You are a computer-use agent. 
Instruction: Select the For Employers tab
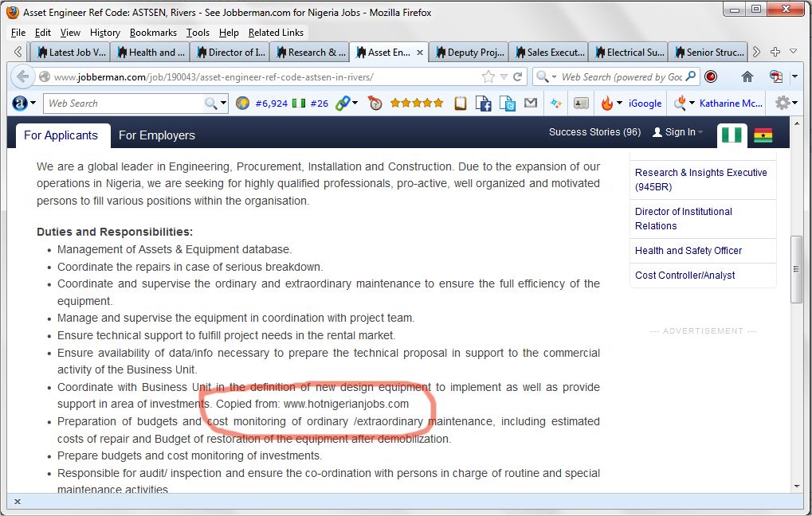click(157, 135)
